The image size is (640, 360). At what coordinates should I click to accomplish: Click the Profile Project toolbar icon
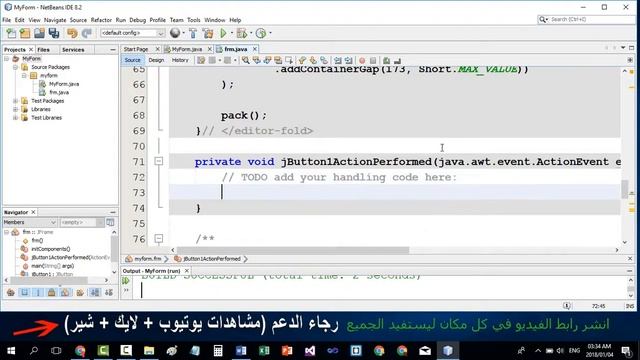point(261,33)
